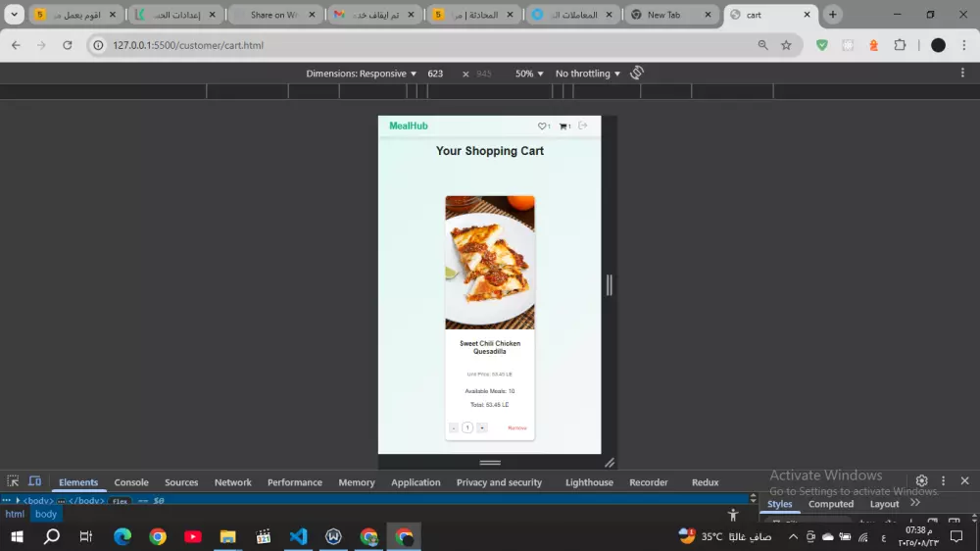The height and width of the screenshot is (551, 980).
Task: Open the Application tab
Action: pos(416,482)
